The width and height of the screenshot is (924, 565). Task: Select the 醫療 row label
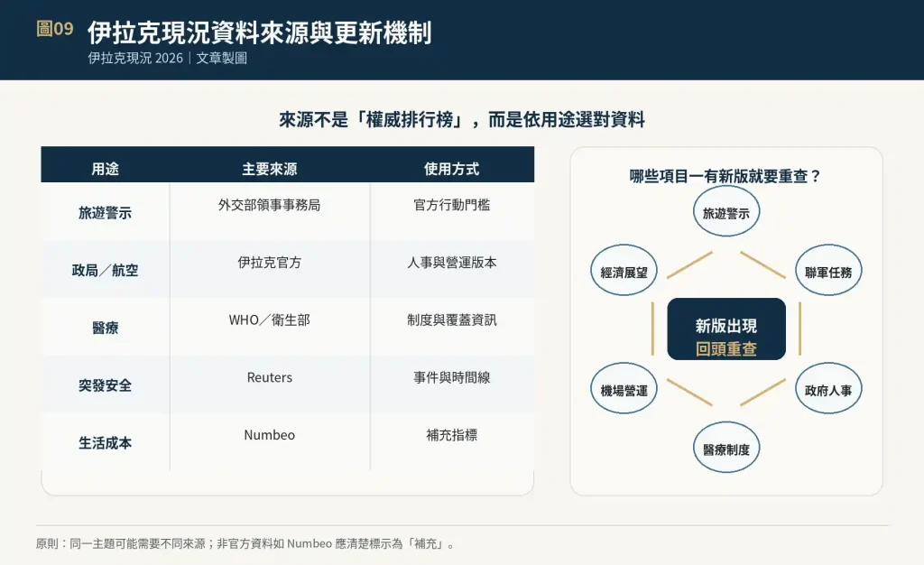tap(105, 328)
